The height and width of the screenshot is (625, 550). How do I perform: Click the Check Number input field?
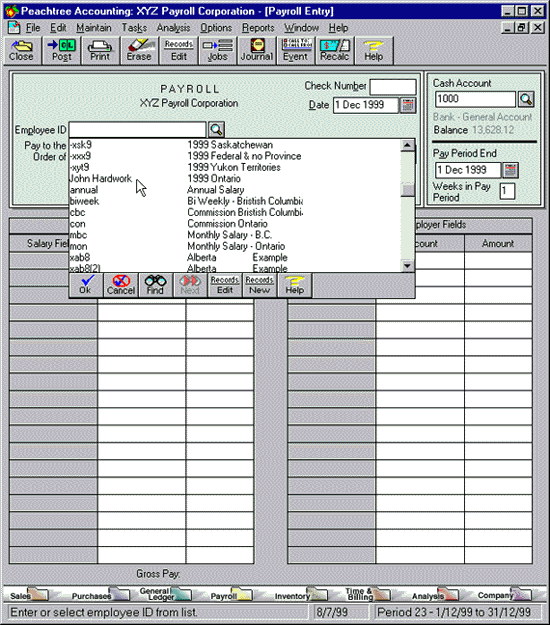(x=393, y=86)
